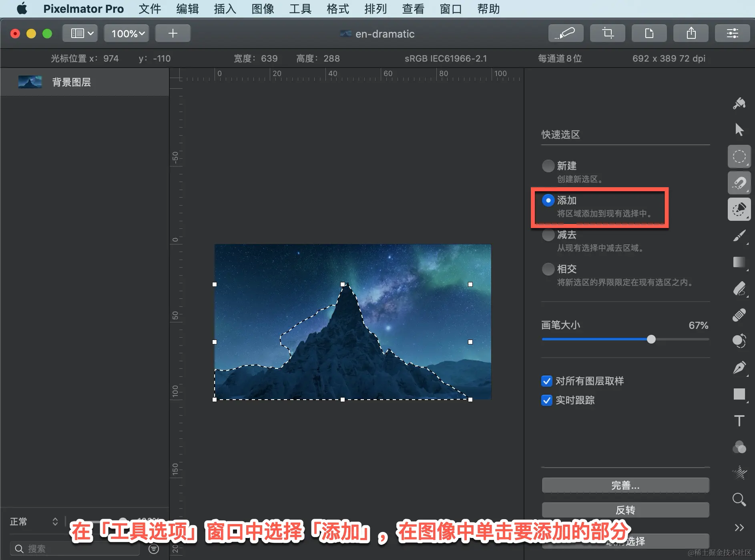The width and height of the screenshot is (755, 560).
Task: Click the top-center selection handle on canvas
Action: (x=343, y=284)
